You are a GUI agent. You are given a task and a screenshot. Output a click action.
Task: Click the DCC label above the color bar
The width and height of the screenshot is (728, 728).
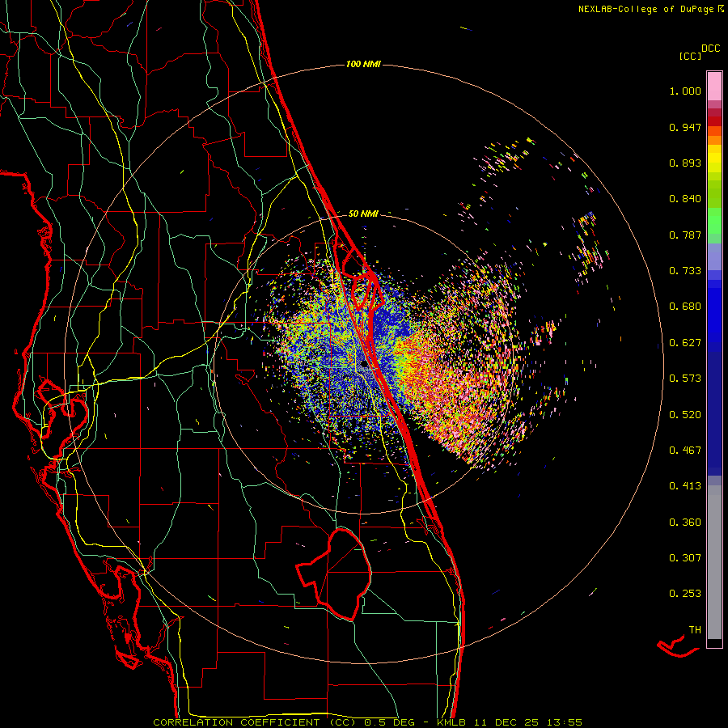coord(711,49)
